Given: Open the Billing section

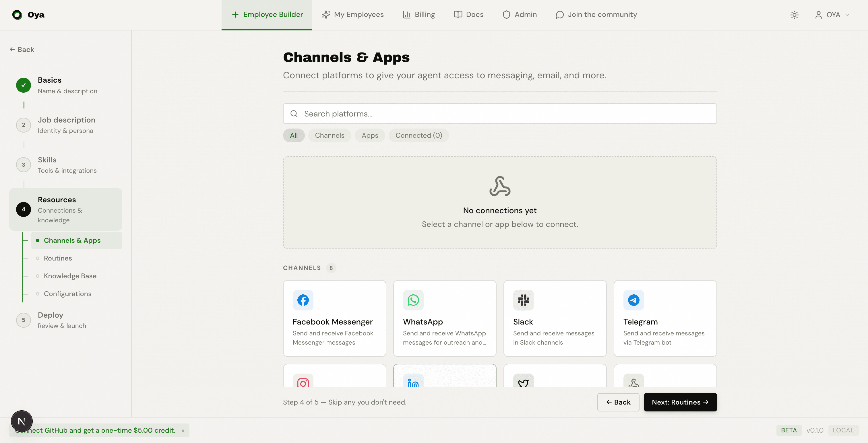Looking at the screenshot, I should (418, 14).
